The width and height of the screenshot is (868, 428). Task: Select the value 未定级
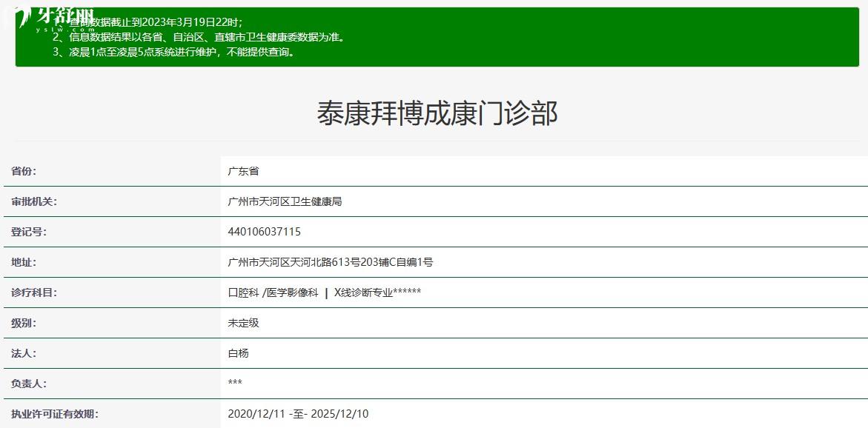point(244,323)
